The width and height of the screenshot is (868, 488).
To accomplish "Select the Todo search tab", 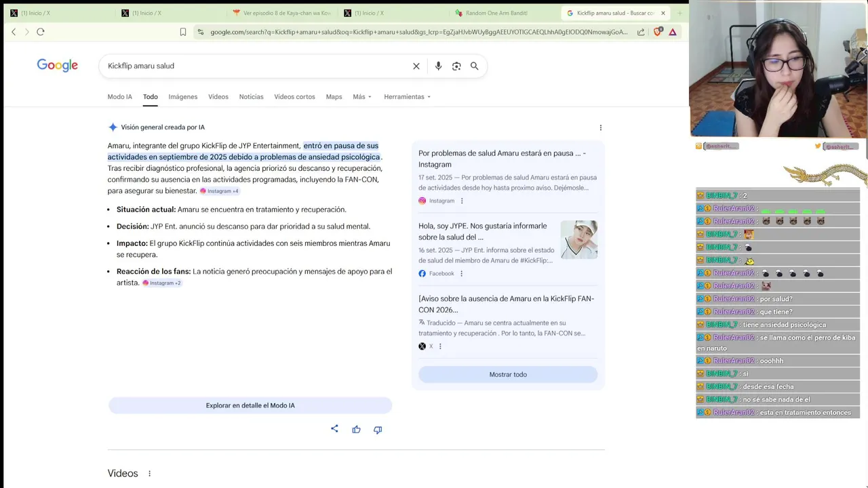I will 151,97.
